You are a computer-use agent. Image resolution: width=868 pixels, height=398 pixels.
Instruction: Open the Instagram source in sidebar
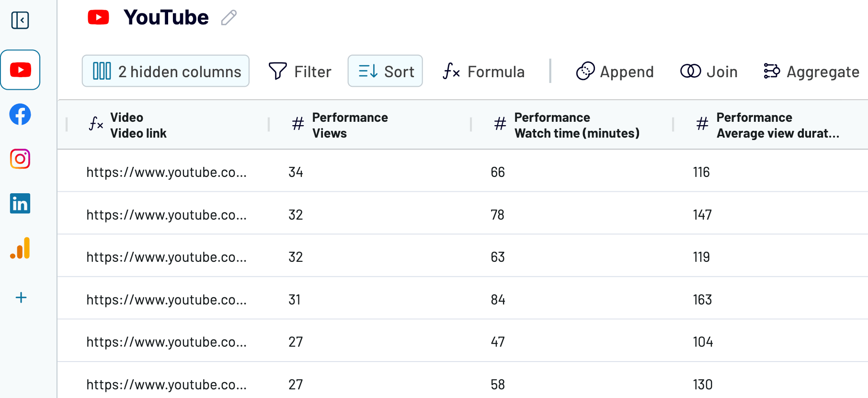[20, 159]
